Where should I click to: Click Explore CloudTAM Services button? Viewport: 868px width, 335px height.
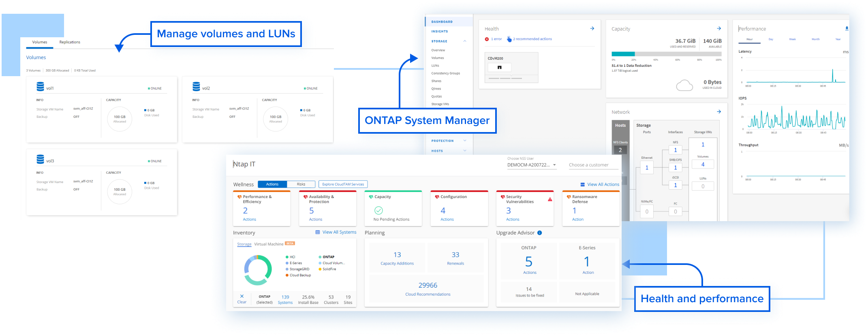pyautogui.click(x=343, y=184)
